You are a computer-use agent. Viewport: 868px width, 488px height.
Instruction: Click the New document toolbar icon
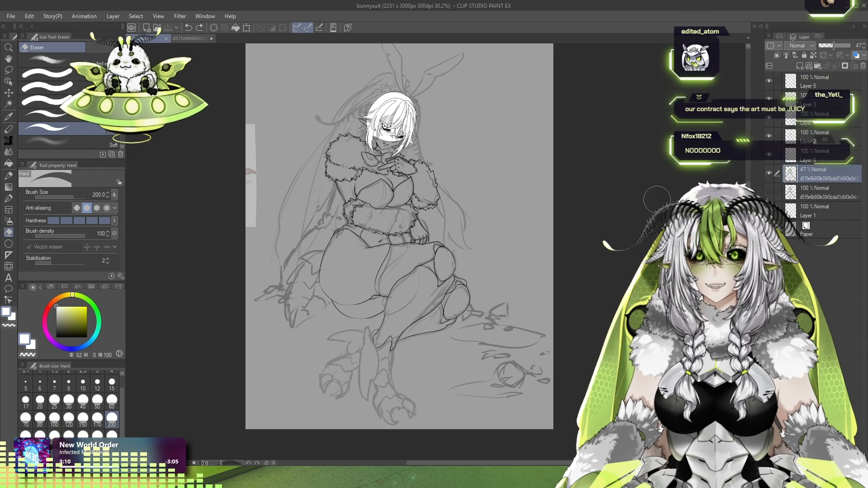[146, 28]
